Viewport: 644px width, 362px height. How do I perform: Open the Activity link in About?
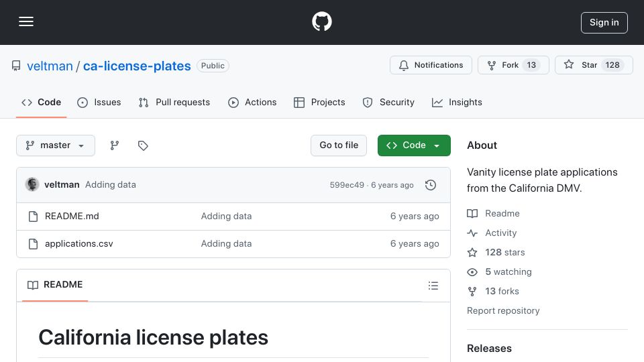(x=492, y=233)
